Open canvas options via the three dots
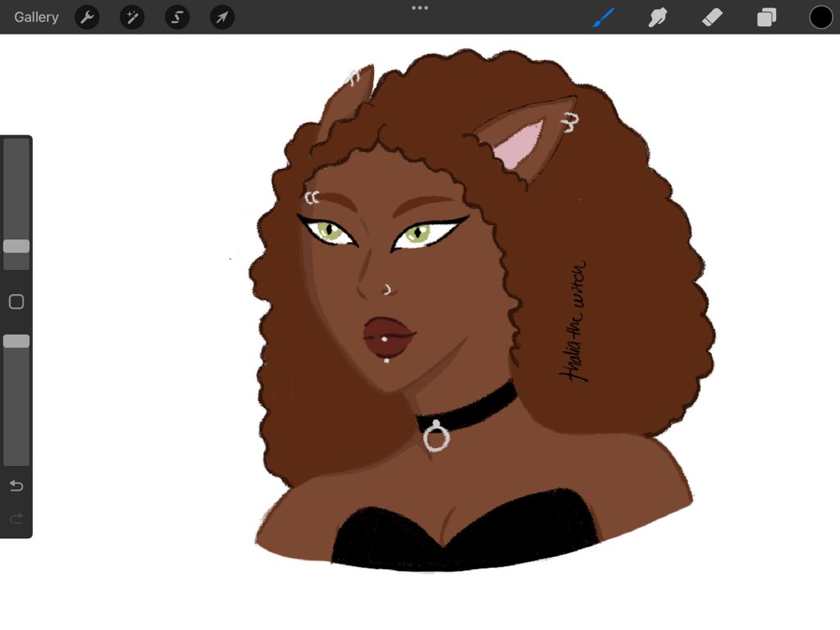The width and height of the screenshot is (840, 630). point(420,7)
